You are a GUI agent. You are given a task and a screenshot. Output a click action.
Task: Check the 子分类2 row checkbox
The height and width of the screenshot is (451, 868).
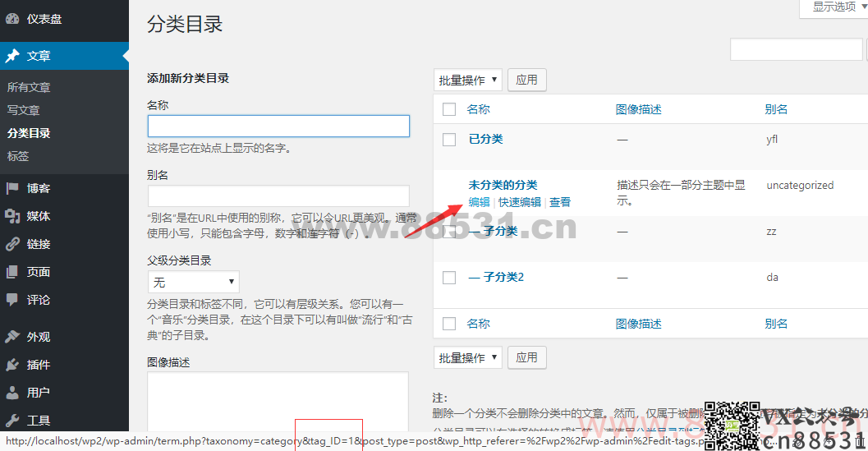click(x=449, y=277)
